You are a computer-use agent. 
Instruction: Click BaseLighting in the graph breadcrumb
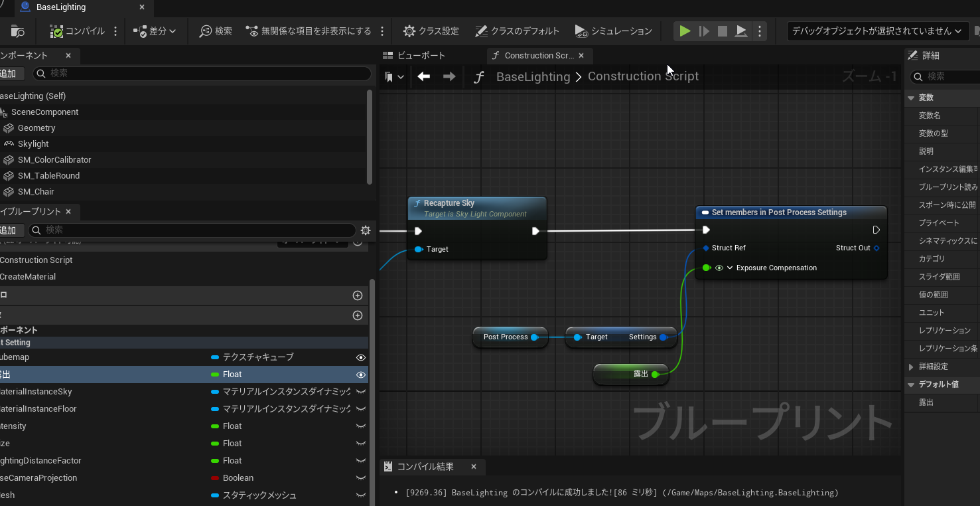click(x=533, y=76)
